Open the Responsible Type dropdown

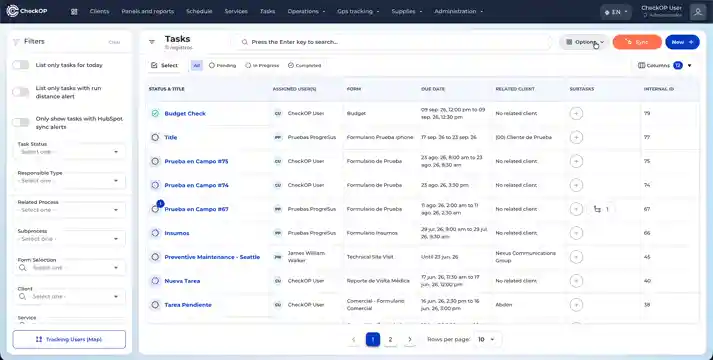tap(70, 181)
